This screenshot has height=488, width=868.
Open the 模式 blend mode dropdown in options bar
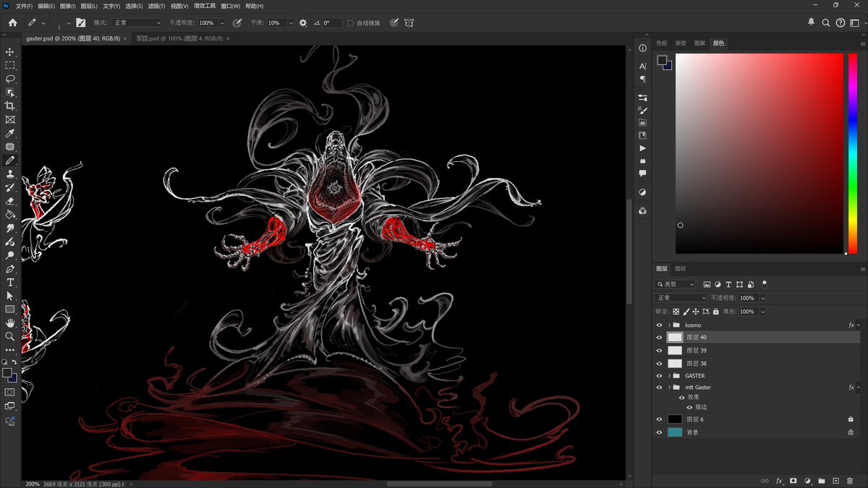click(137, 23)
